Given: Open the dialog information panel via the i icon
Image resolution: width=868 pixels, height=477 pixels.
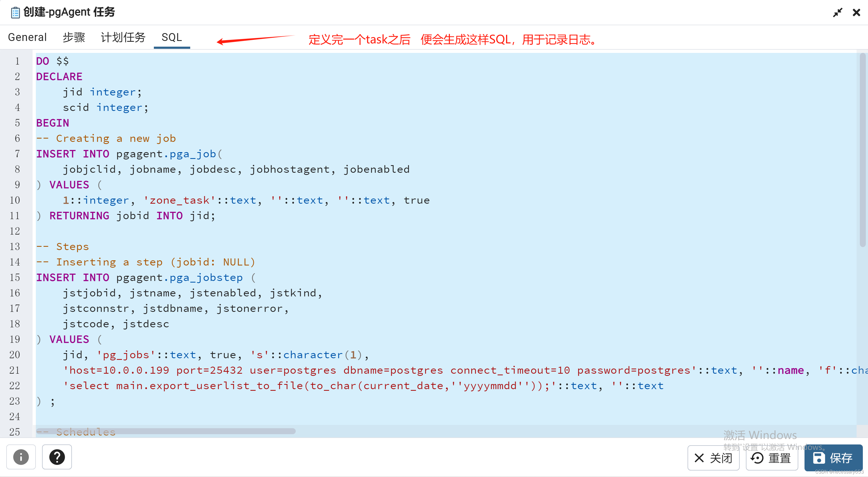Looking at the screenshot, I should pyautogui.click(x=21, y=457).
